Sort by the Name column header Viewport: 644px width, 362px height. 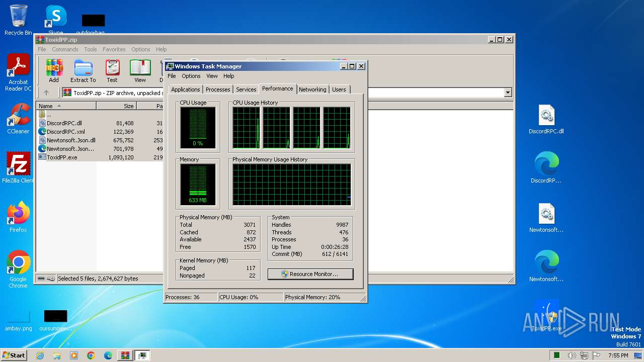66,106
